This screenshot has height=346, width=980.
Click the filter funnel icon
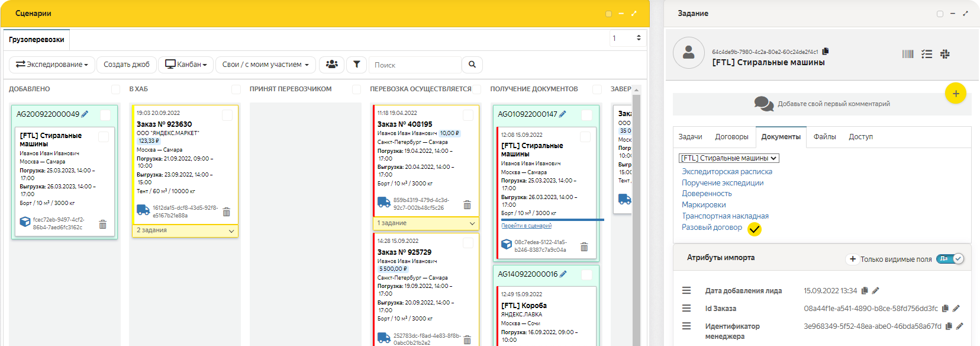pyautogui.click(x=356, y=65)
